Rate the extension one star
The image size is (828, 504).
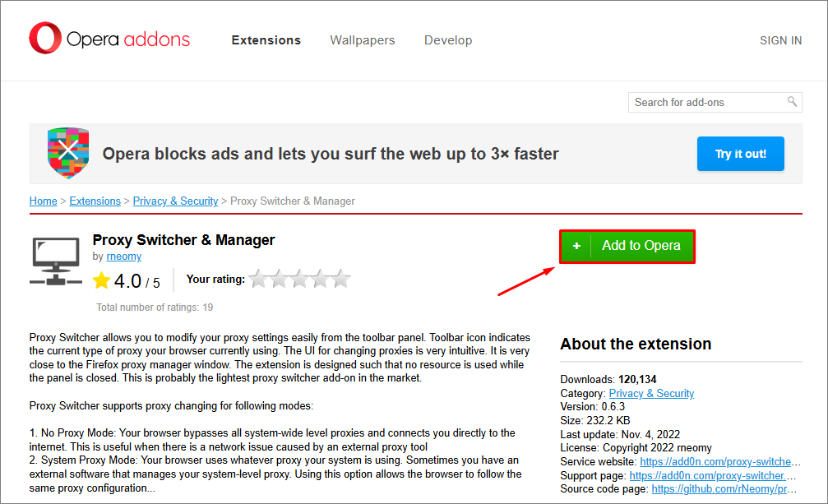pyautogui.click(x=258, y=279)
